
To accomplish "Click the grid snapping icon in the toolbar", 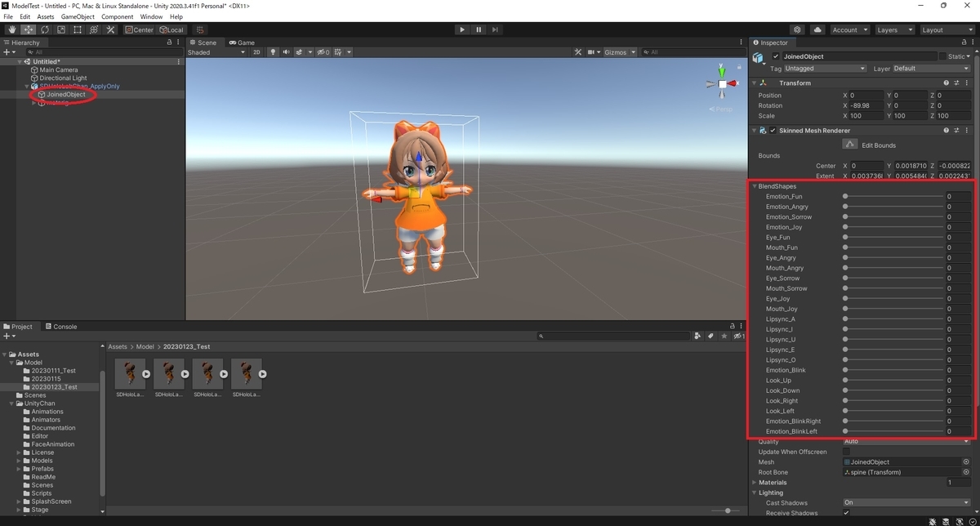I will point(201,29).
